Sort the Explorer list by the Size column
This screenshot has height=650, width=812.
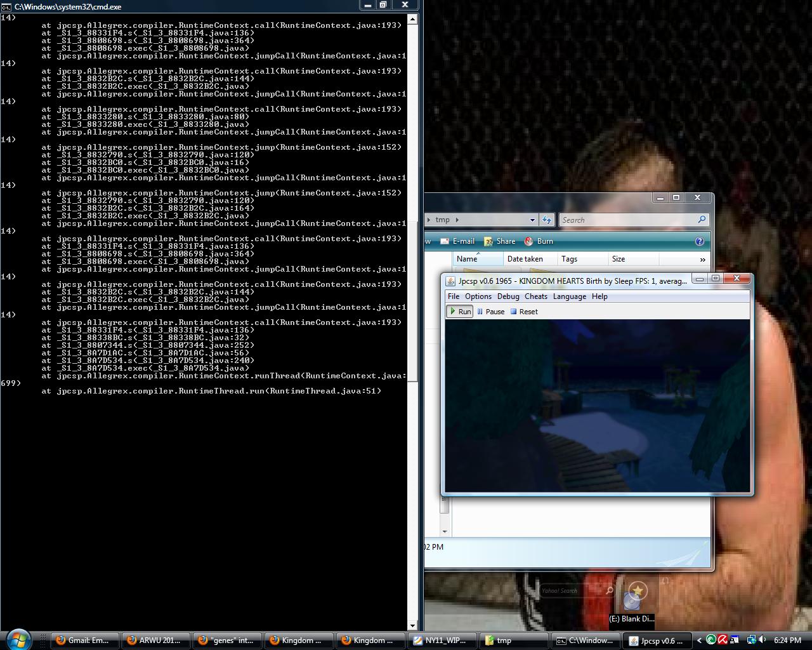click(x=632, y=259)
